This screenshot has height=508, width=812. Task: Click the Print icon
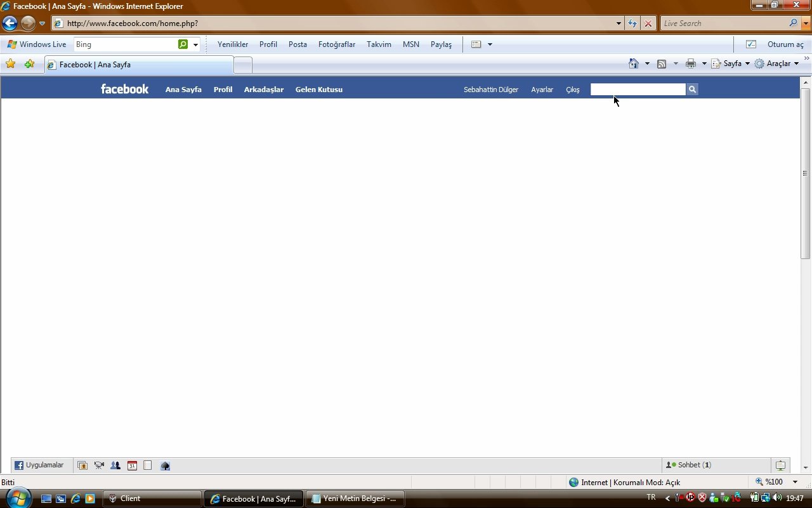click(x=691, y=63)
